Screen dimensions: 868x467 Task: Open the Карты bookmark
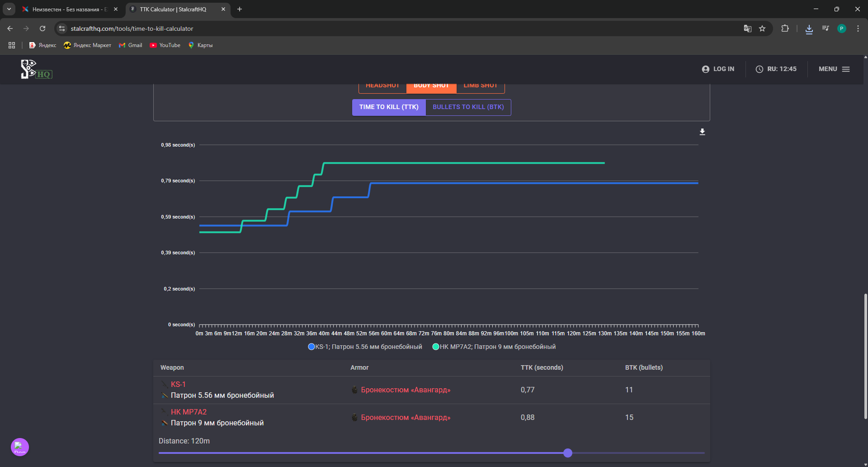(200, 45)
